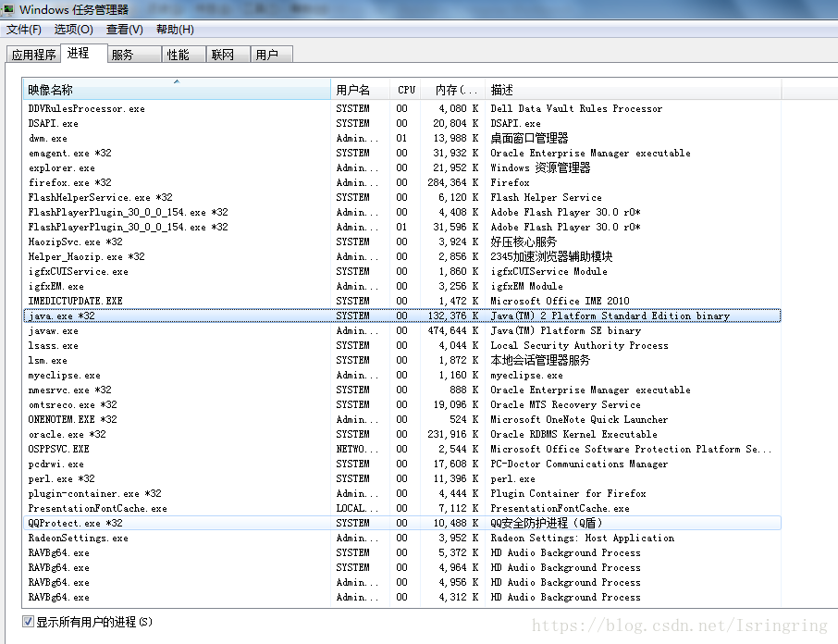This screenshot has height=644, width=838.
Task: Click description Local Security Authority Process
Action: (x=579, y=345)
